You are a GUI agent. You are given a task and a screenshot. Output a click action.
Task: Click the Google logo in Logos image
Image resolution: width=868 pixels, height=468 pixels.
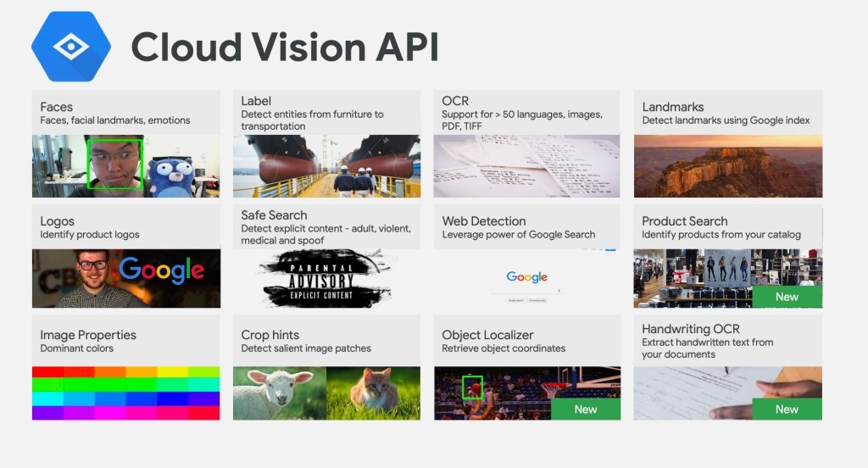point(161,270)
